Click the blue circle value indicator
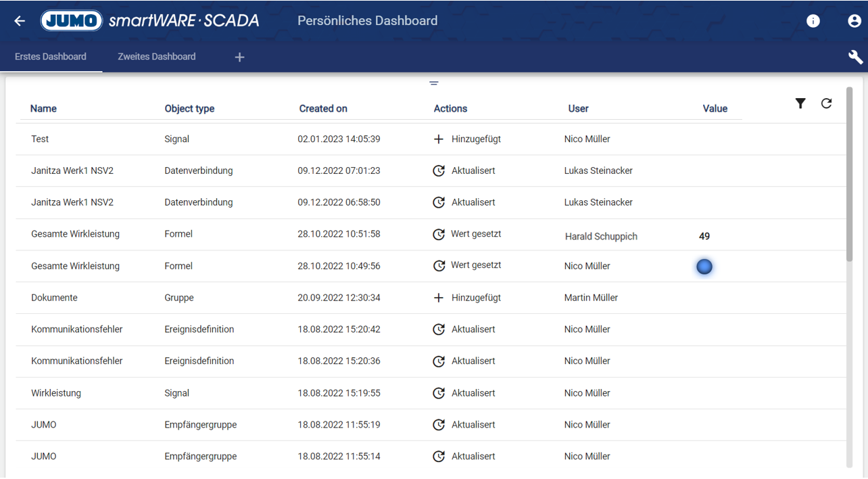The height and width of the screenshot is (479, 868). pos(704,267)
